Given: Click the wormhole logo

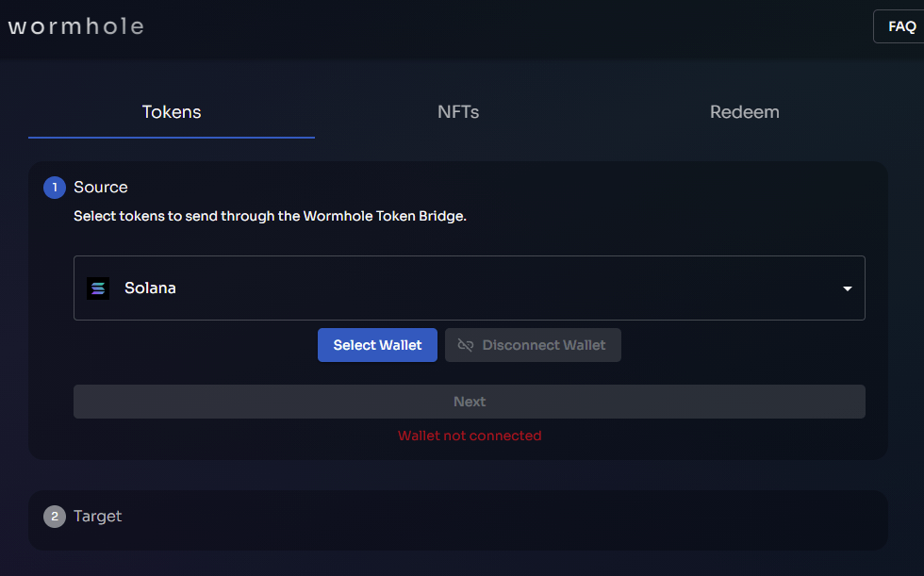Looking at the screenshot, I should [x=76, y=26].
